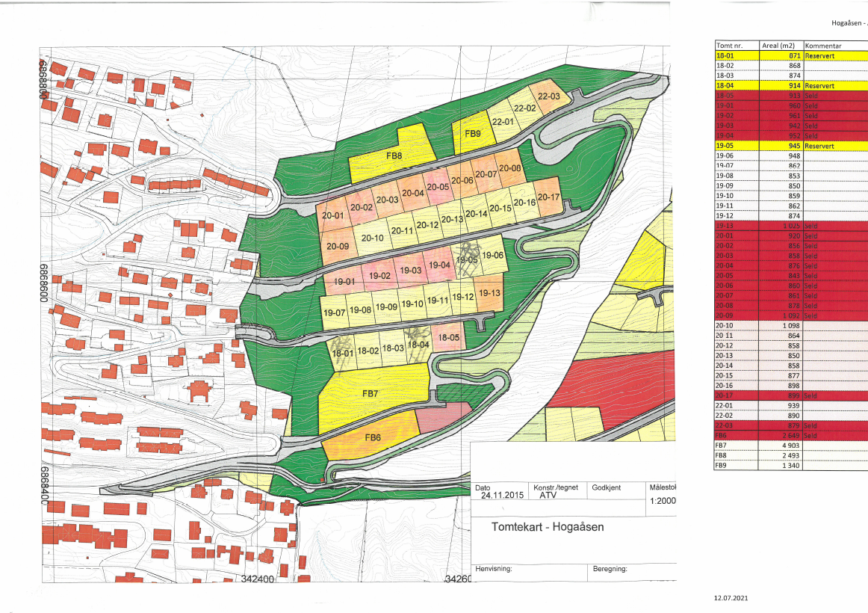This screenshot has height=613, width=868.
Task: Click the date 24.11.2015 in title block
Action: point(499,495)
